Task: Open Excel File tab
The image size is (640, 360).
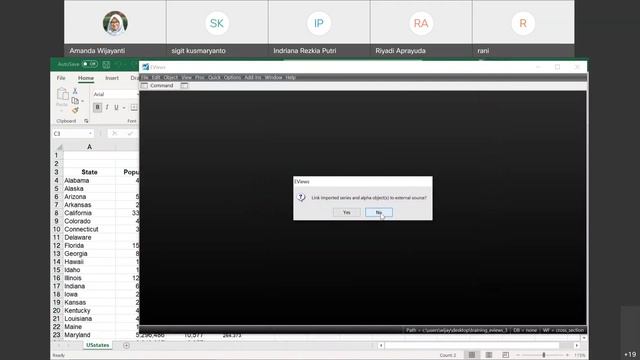Action: (x=61, y=78)
